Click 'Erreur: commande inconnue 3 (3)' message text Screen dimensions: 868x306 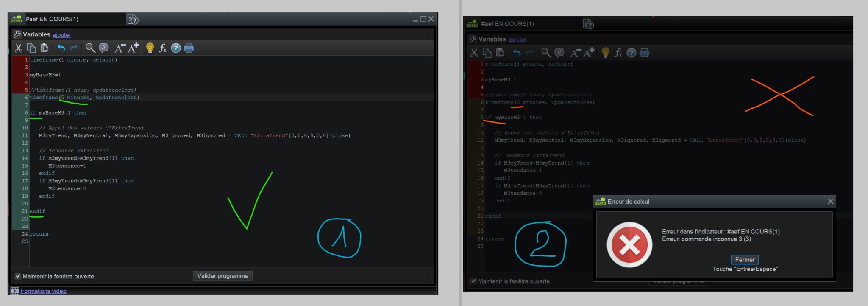(x=707, y=239)
